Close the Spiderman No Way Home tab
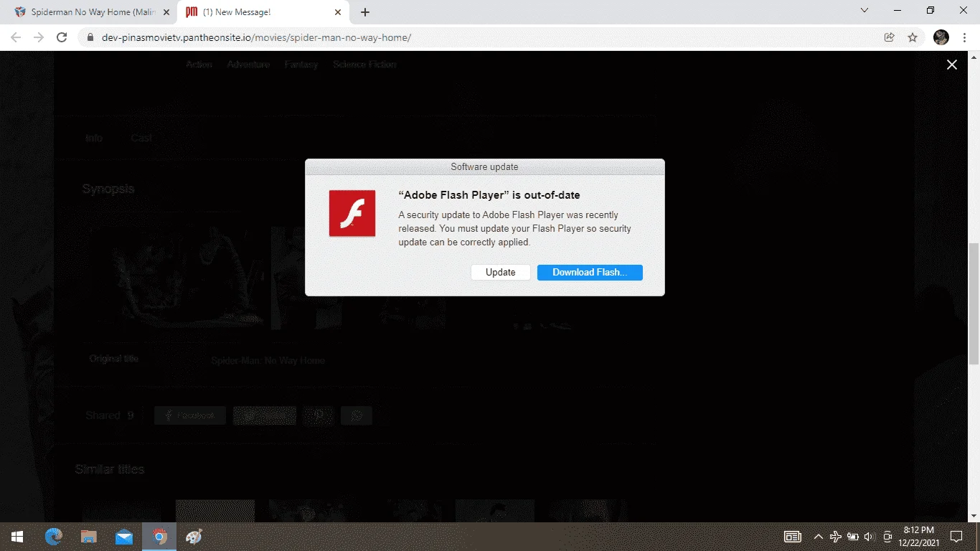 click(x=167, y=12)
